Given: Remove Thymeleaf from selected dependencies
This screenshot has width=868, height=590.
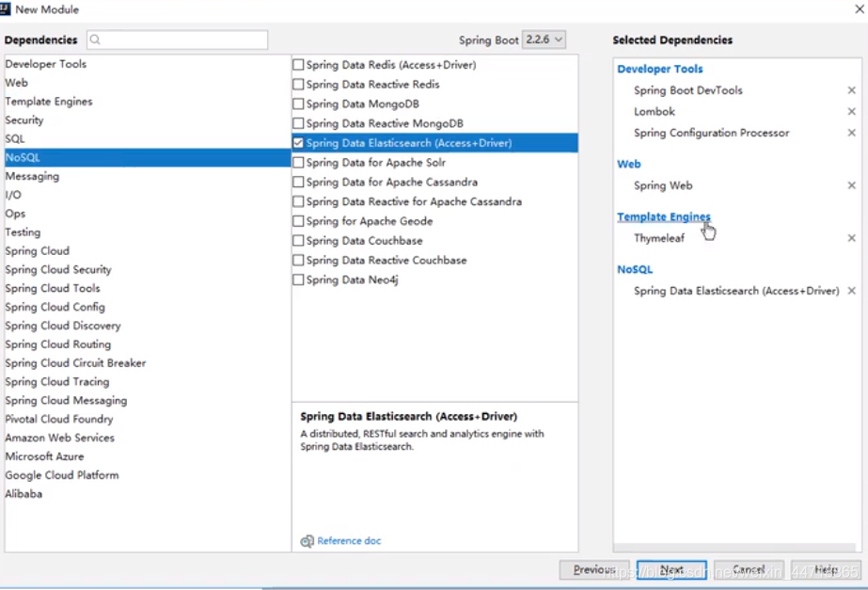Looking at the screenshot, I should (851, 238).
